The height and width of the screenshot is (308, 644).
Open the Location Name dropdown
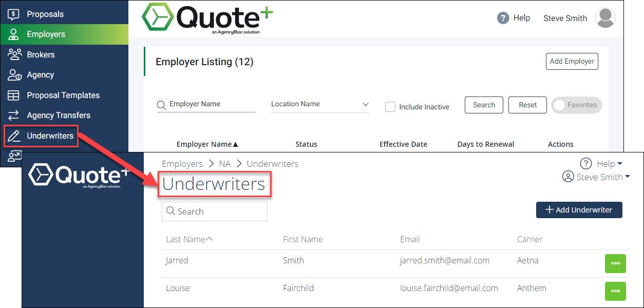pyautogui.click(x=320, y=104)
